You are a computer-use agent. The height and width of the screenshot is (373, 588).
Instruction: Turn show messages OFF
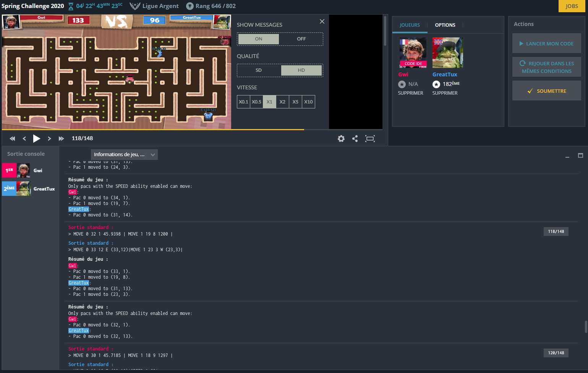coord(301,39)
